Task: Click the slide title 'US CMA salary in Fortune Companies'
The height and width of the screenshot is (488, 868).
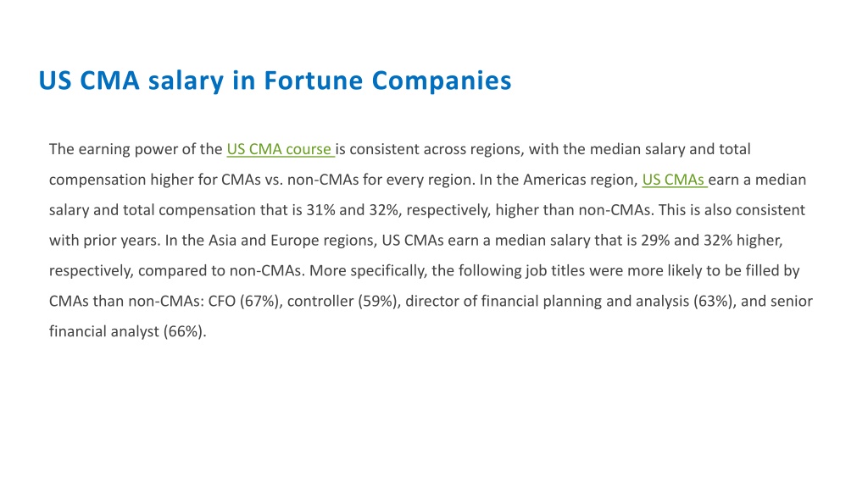Action: click(x=275, y=80)
